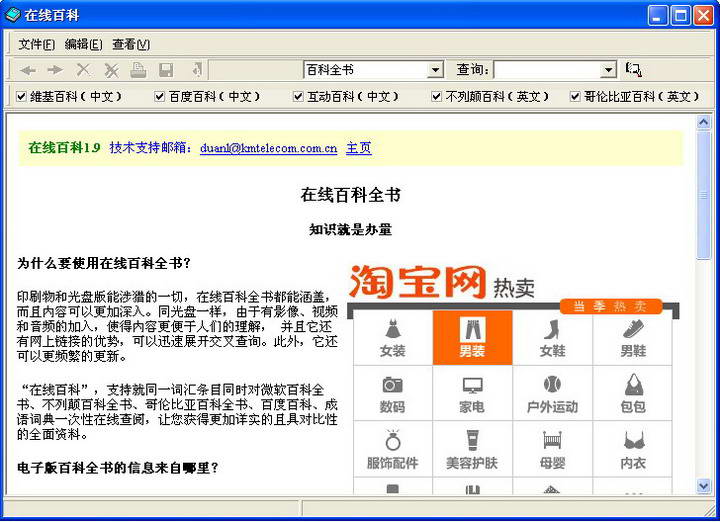Open the 编辑(E) menu

83,44
